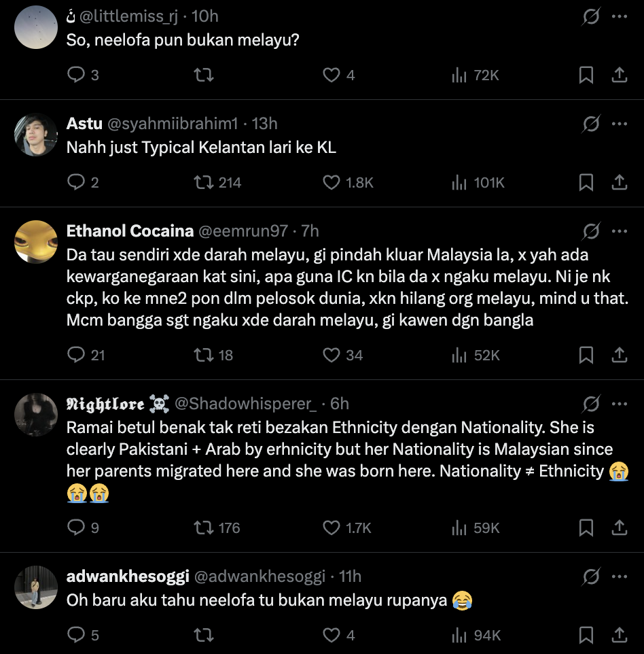This screenshot has width=644, height=654.
Task: Reply to Ethanol Cocaina's tweet with 21 replies
Action: click(75, 355)
